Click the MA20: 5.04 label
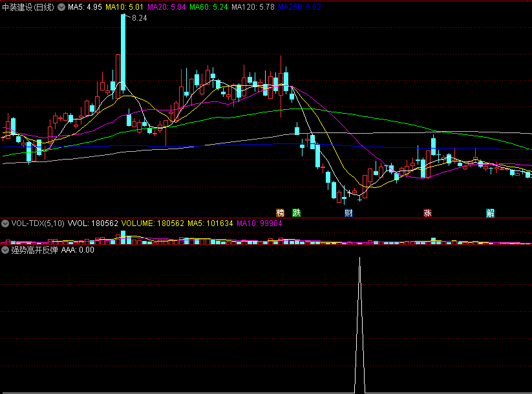This screenshot has width=532, height=394. coord(167,7)
